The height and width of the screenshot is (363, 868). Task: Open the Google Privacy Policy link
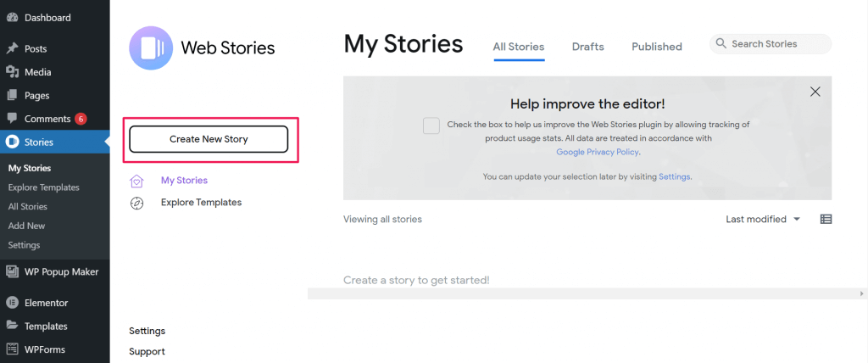(x=598, y=151)
